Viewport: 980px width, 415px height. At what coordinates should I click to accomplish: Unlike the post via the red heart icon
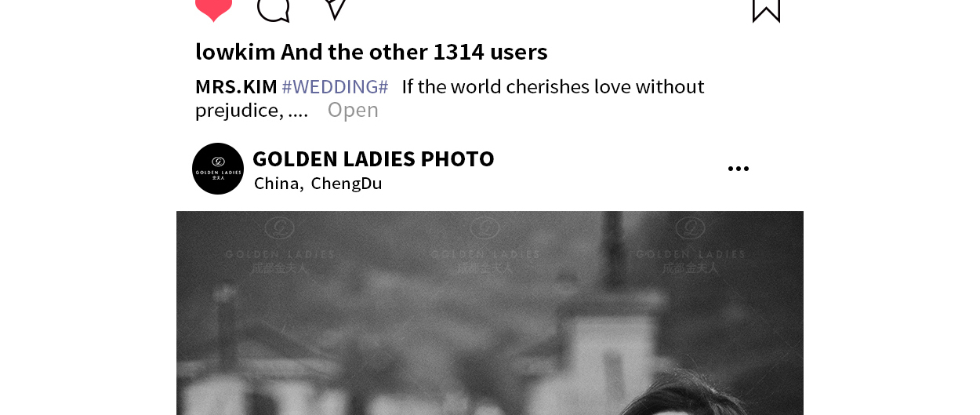213,9
